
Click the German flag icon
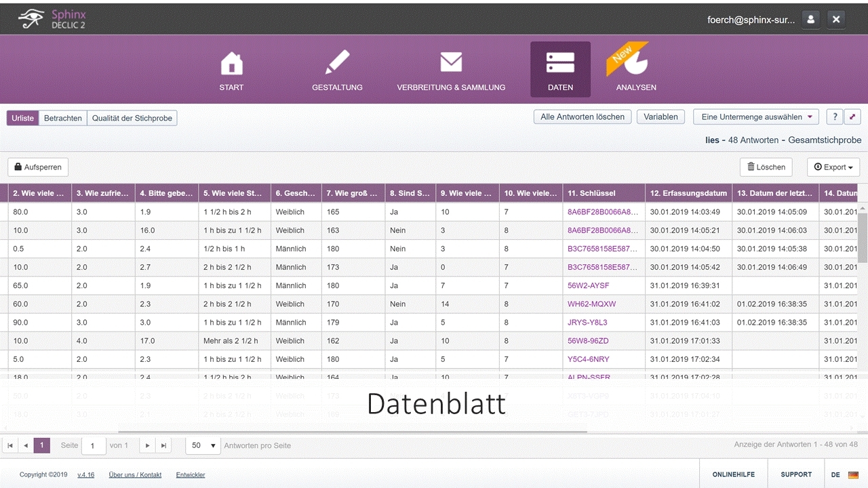853,475
